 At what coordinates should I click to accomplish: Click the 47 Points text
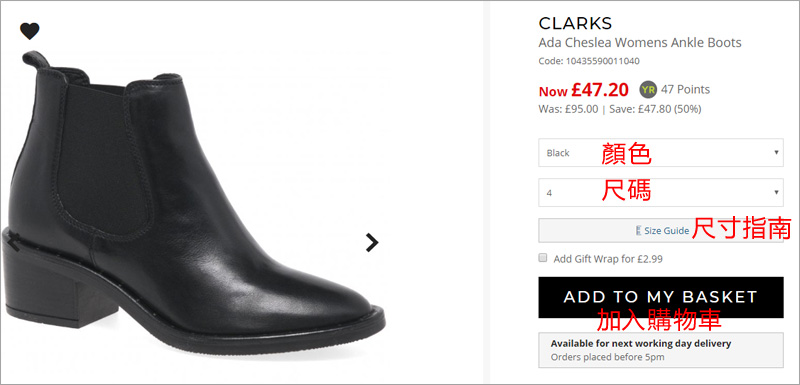point(685,90)
